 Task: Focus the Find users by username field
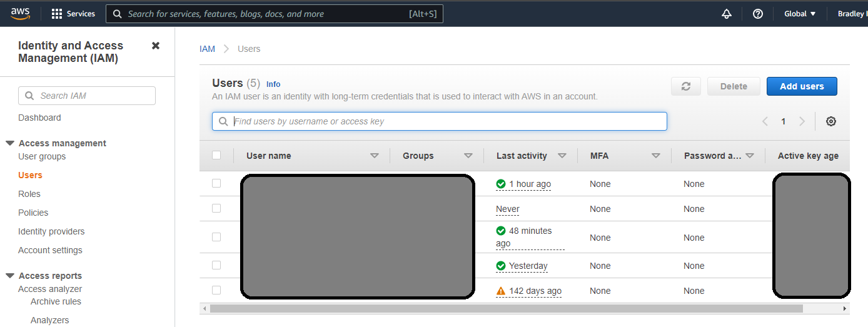click(440, 121)
